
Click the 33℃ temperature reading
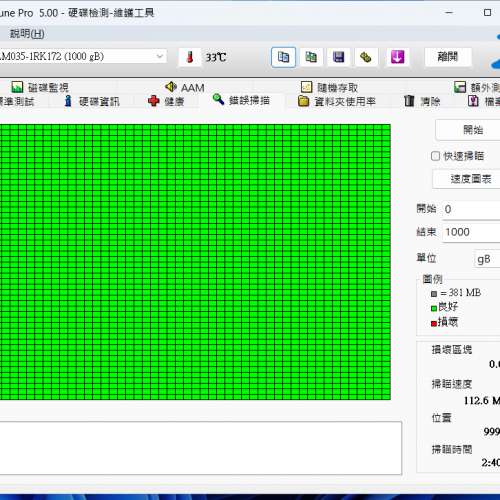coord(216,57)
